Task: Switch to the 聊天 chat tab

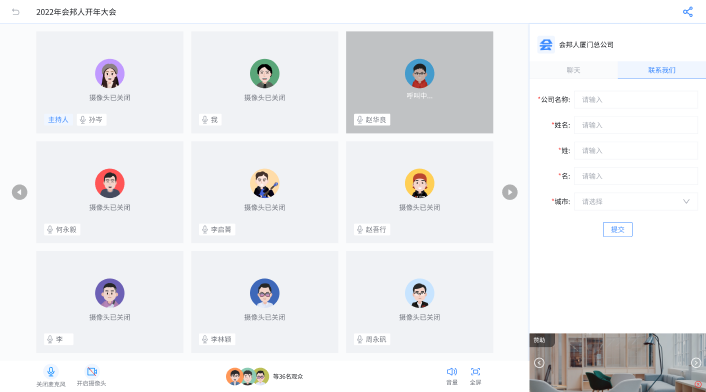Action: pyautogui.click(x=573, y=70)
